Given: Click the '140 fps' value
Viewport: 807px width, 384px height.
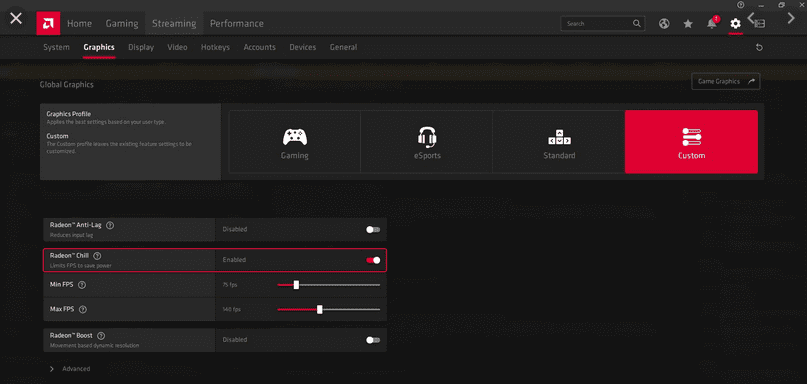Looking at the screenshot, I should point(232,310).
